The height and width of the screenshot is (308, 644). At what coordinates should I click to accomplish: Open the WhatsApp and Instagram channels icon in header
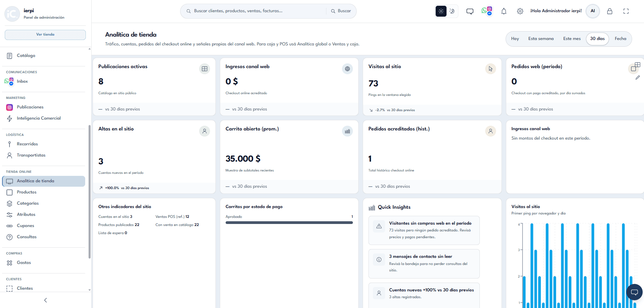487,11
